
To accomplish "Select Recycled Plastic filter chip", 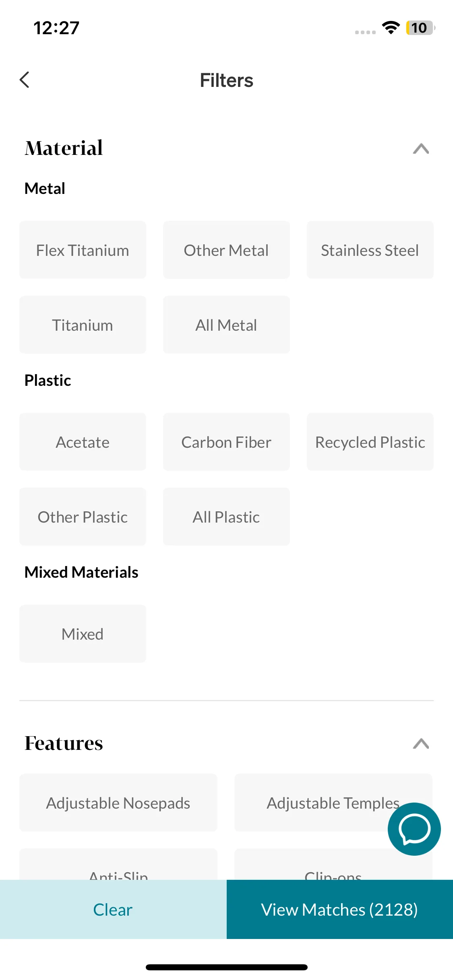I will coord(370,442).
